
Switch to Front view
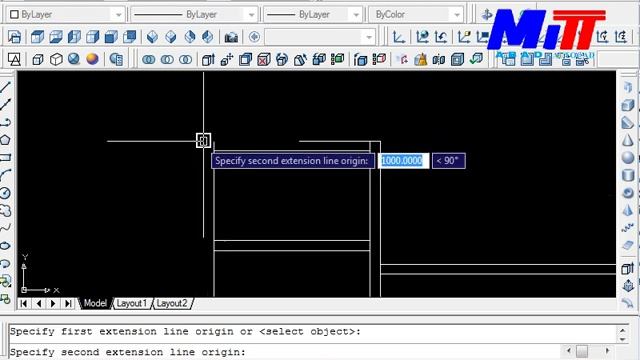pos(111,37)
